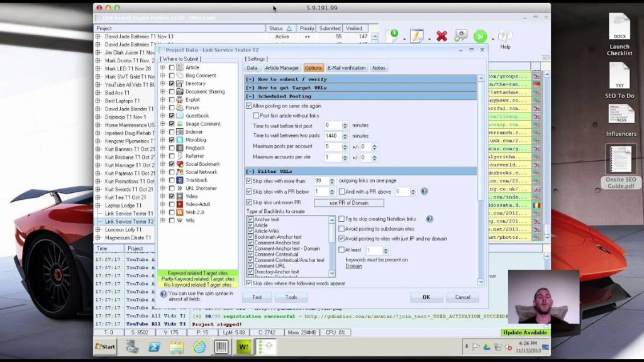The image size is (644, 362).
Task: Click the Edit project pencil icon
Action: [x=416, y=36]
